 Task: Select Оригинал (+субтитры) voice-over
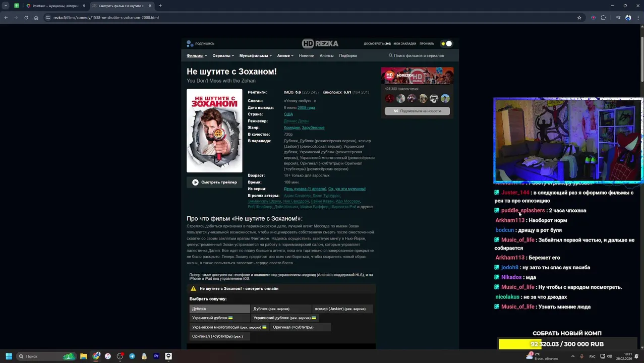[x=300, y=327]
